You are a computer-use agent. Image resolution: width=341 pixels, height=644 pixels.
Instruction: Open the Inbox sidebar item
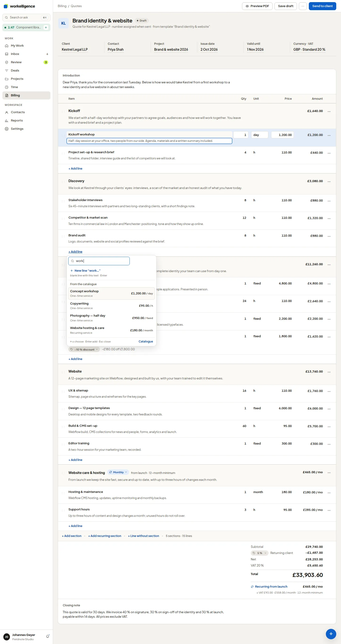coord(26,54)
